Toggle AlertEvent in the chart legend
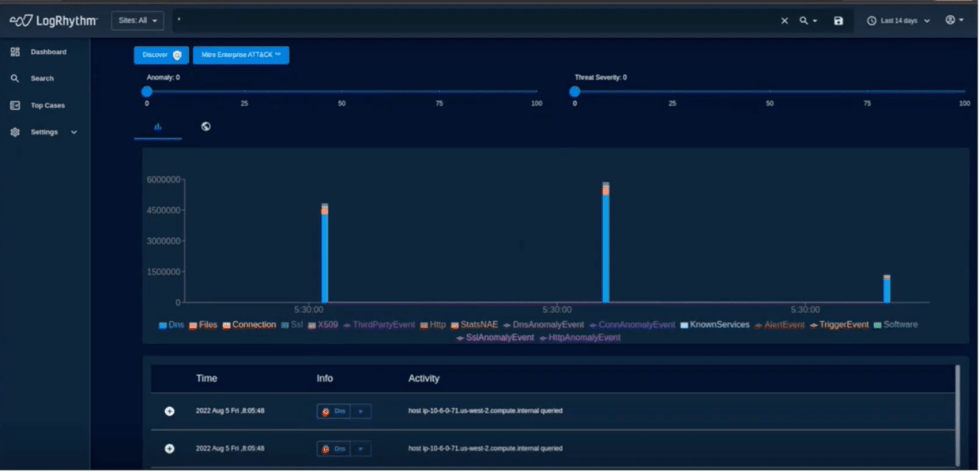980x472 pixels. click(x=779, y=325)
